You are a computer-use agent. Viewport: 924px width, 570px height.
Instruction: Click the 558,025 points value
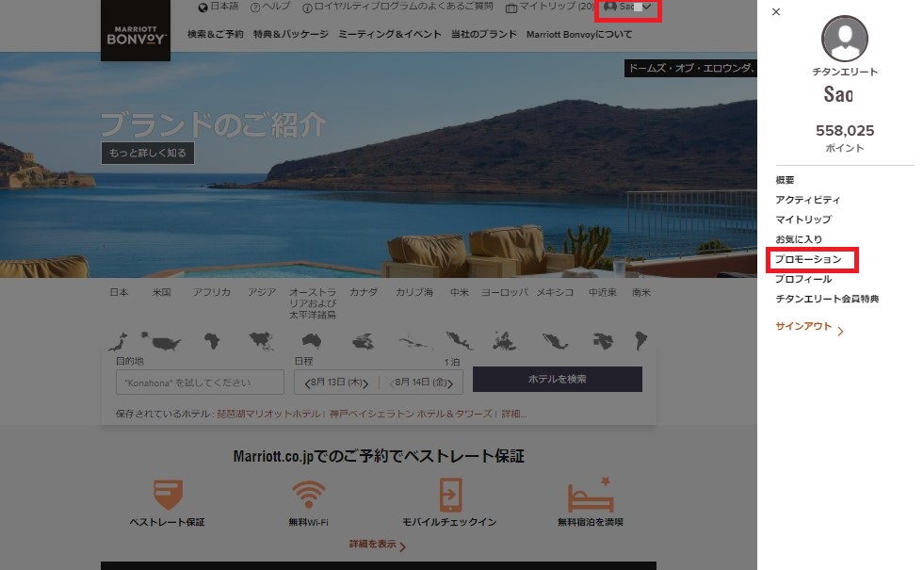845,131
